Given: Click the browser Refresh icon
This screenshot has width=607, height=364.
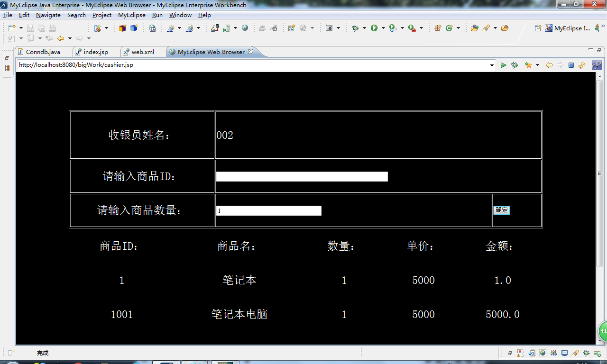Looking at the screenshot, I should (x=582, y=65).
